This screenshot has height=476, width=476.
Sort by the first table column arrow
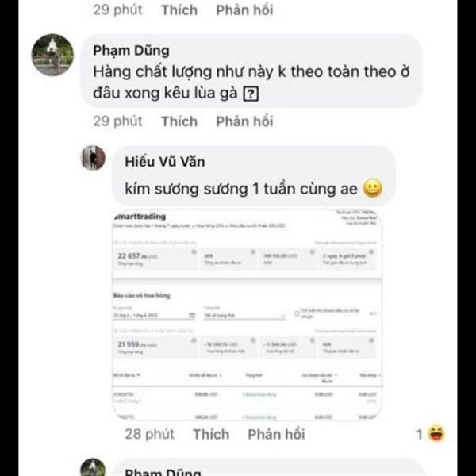138,375
